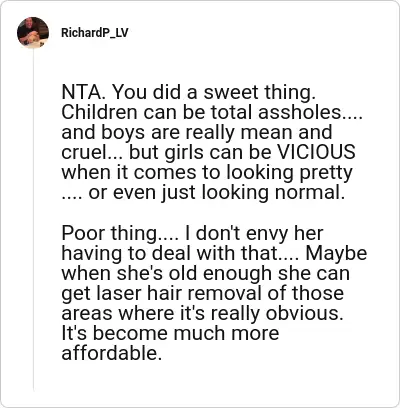Image resolution: width=400 pixels, height=408 pixels.
Task: Click the line 'areas where it's really obvious.'
Action: pyautogui.click(x=202, y=314)
